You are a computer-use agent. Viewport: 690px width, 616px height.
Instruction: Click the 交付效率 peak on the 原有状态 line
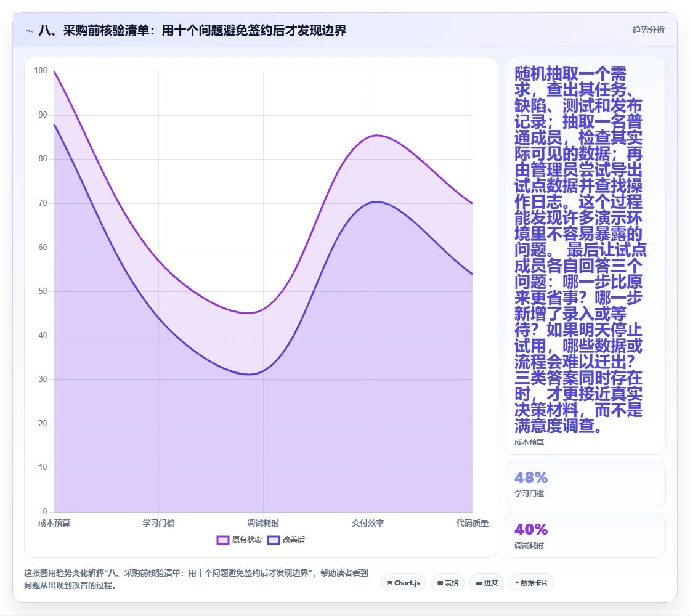click(368, 137)
